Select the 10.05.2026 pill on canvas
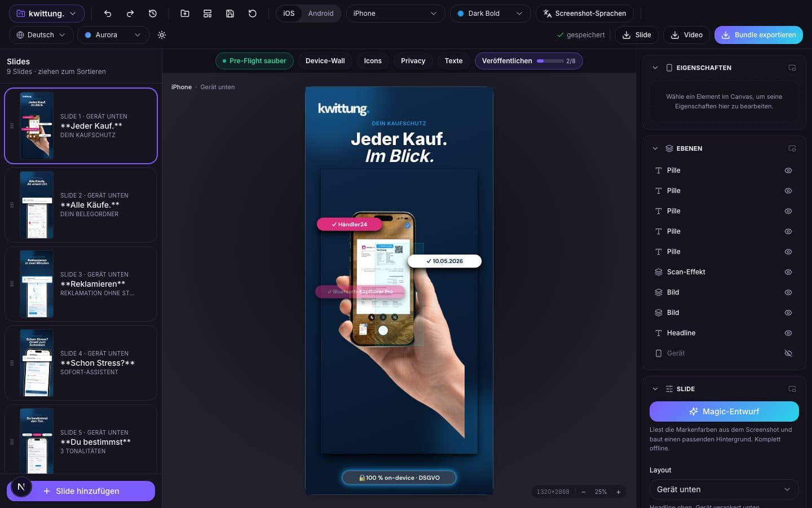 [444, 261]
